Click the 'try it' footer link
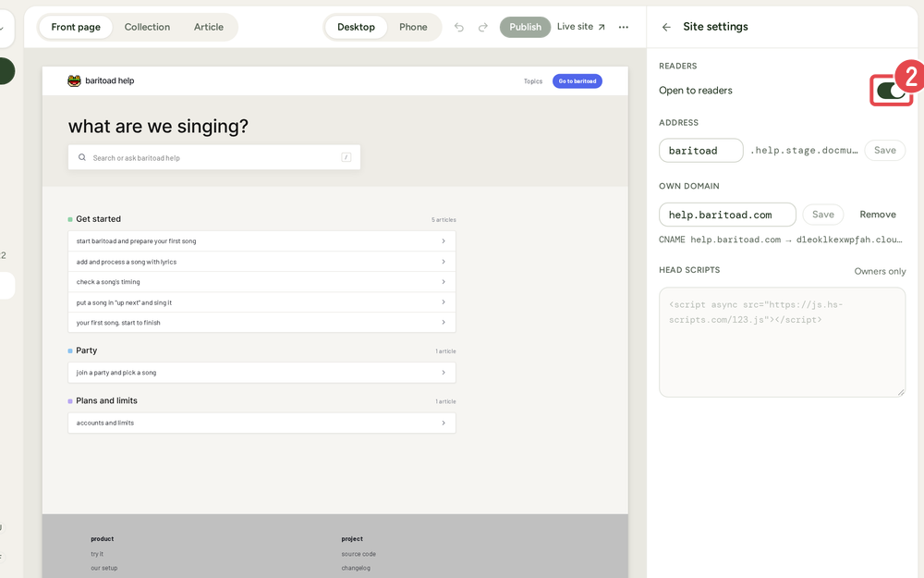Image resolution: width=924 pixels, height=578 pixels. click(97, 554)
